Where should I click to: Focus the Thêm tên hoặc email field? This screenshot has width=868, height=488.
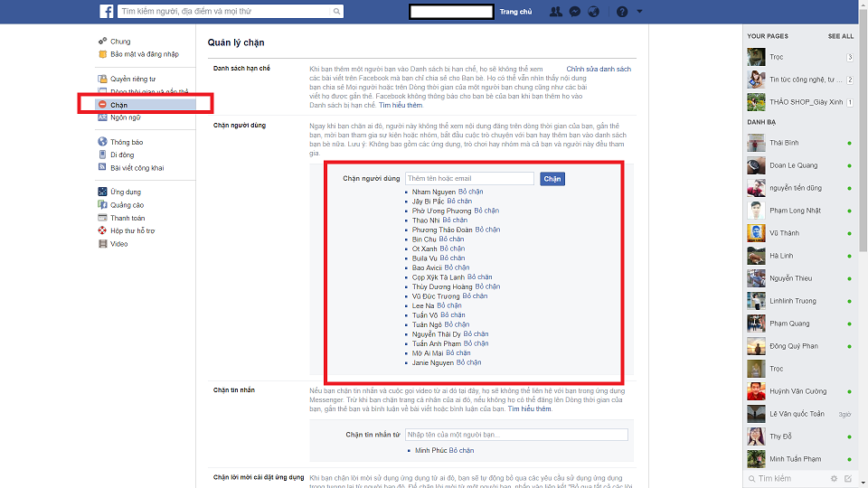click(469, 178)
